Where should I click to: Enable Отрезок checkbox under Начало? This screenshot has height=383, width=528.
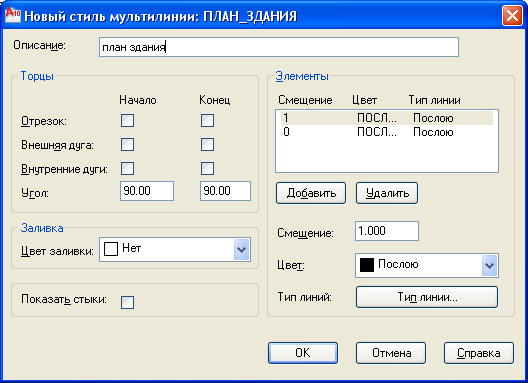click(127, 120)
